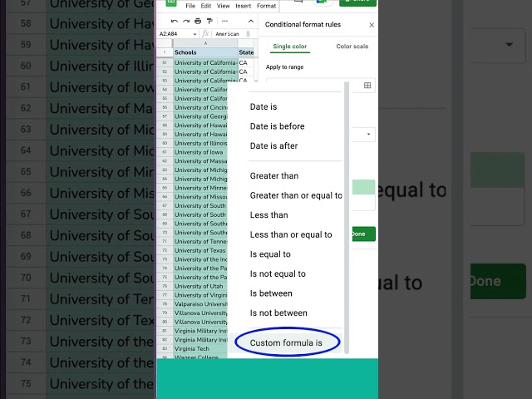Click the Print icon in toolbar
Screen dimensions: 532x399
[x=198, y=22]
